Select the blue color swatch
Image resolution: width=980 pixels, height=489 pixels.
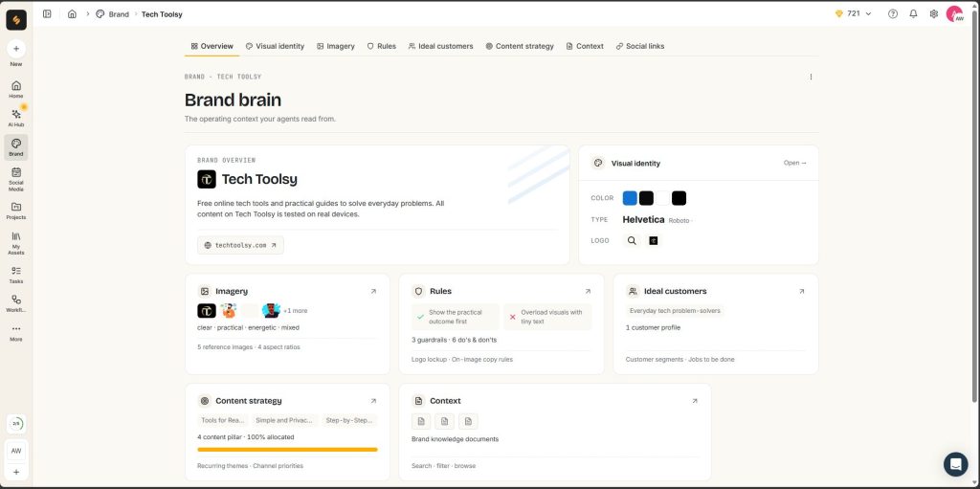[x=630, y=198]
